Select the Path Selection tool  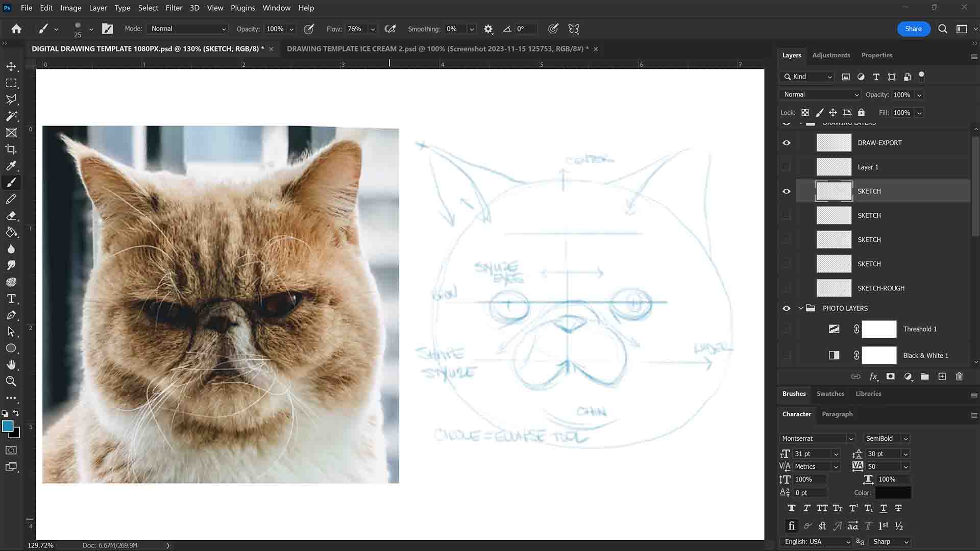[x=11, y=332]
